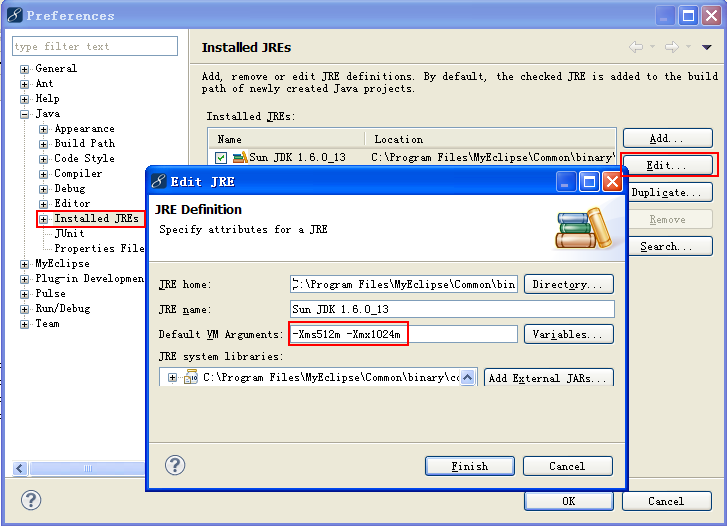The image size is (727, 526).
Task: Close the Edit JRE dialog
Action: click(612, 181)
